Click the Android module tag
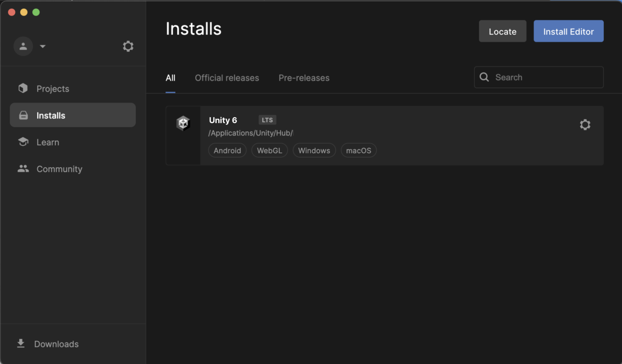 click(227, 151)
